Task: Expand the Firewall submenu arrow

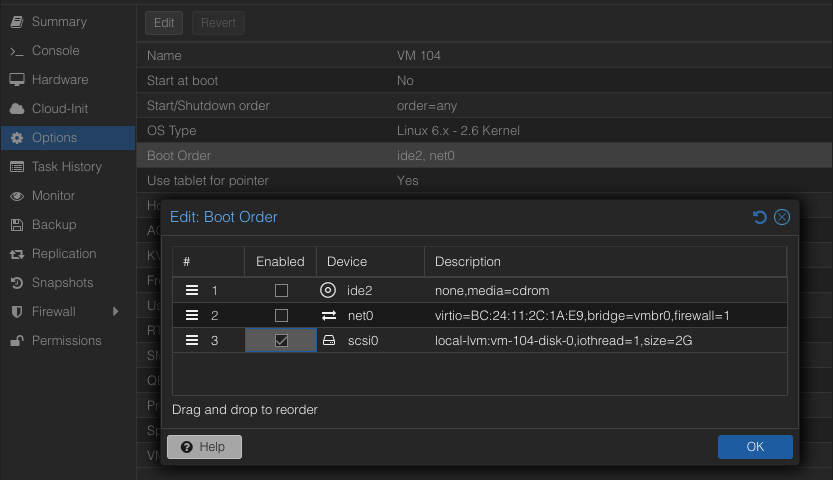Action: [x=116, y=312]
